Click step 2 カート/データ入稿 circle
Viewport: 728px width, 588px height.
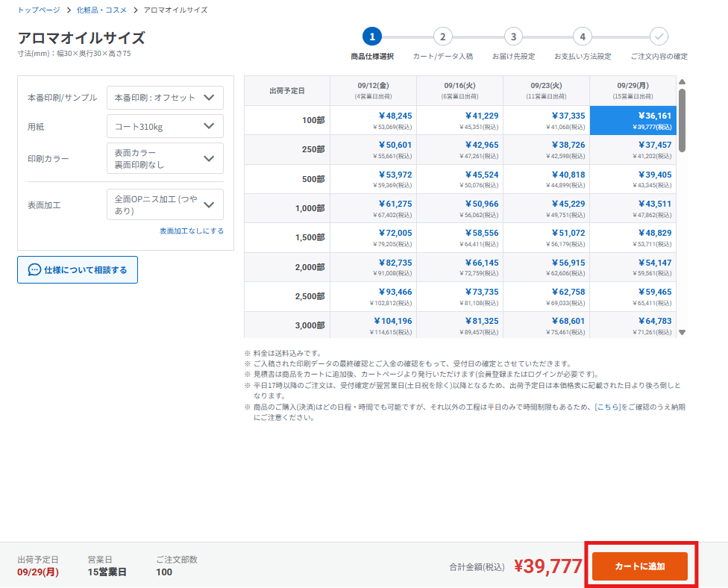pos(442,37)
